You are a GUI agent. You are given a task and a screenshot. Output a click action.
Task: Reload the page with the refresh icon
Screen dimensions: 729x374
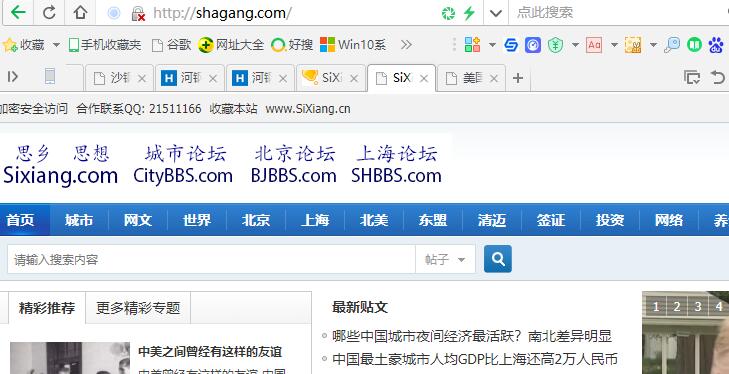coord(49,12)
